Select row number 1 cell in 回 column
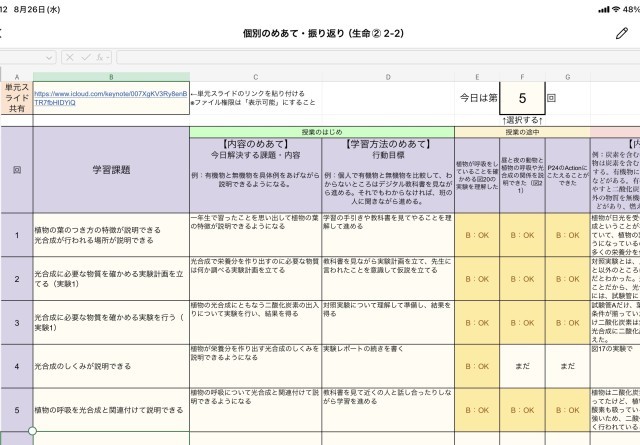This screenshot has width=640, height=445. point(17,235)
